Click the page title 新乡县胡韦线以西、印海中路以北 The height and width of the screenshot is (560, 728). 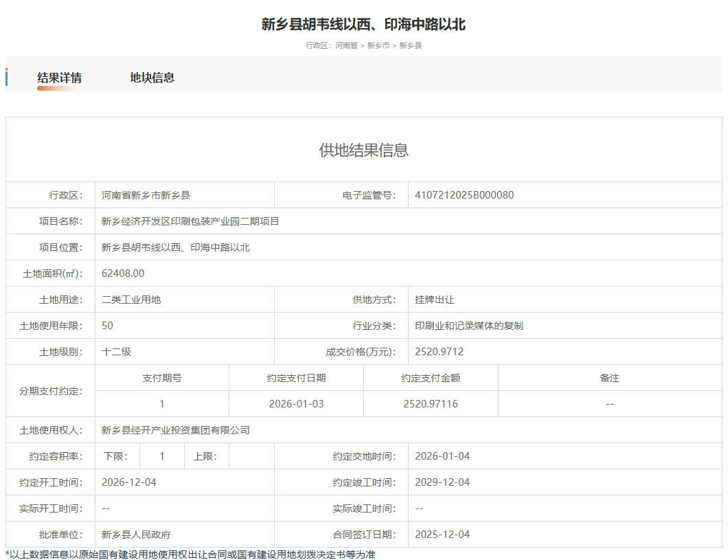coord(363,25)
